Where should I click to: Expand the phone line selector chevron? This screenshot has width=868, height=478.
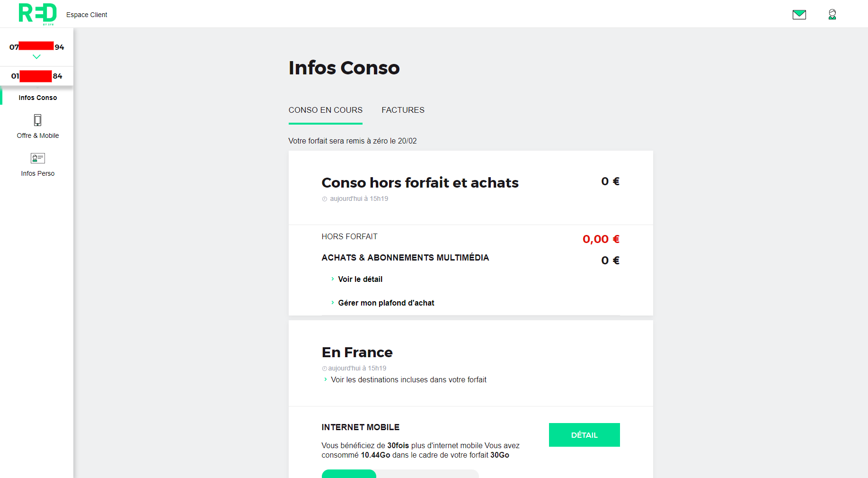(x=36, y=57)
